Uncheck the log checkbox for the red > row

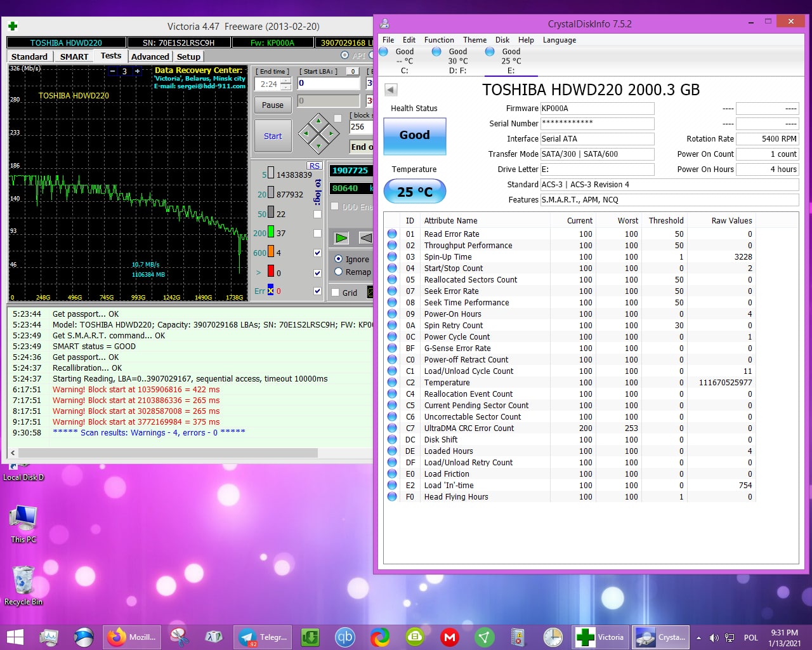coord(317,273)
